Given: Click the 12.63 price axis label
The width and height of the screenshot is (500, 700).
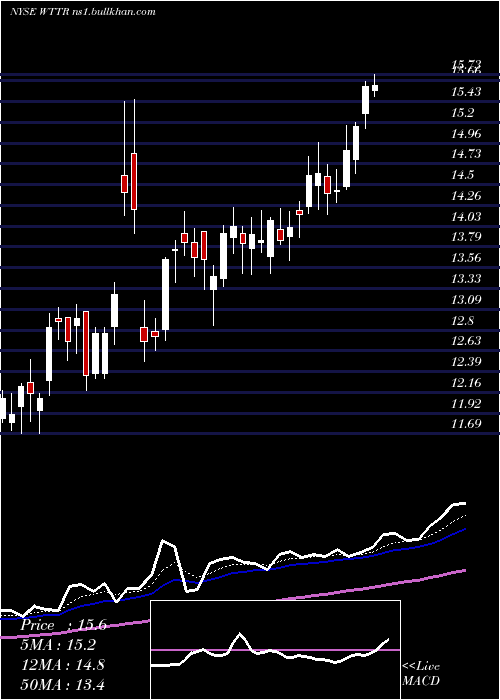Looking at the screenshot, I should (466, 341).
